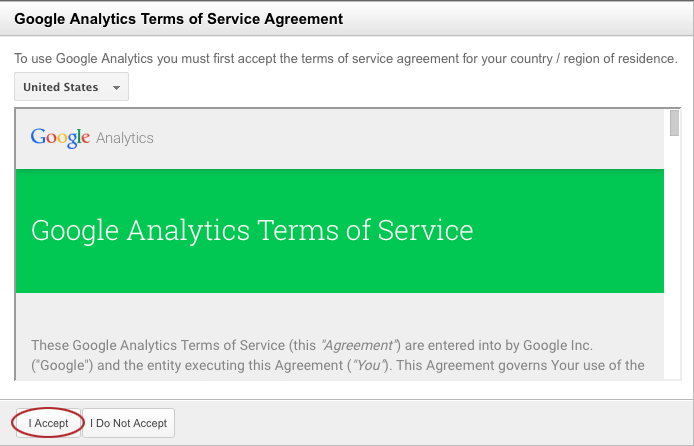Image resolution: width=694 pixels, height=446 pixels.
Task: Click the terms of service scrollbar thumb
Action: (674, 123)
